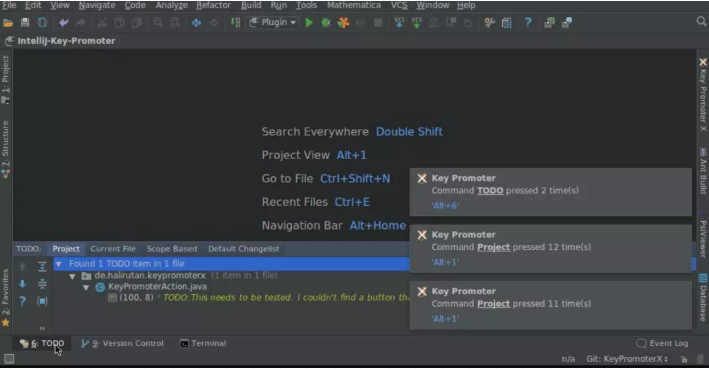Open the Help question mark in toolbar

(528, 23)
